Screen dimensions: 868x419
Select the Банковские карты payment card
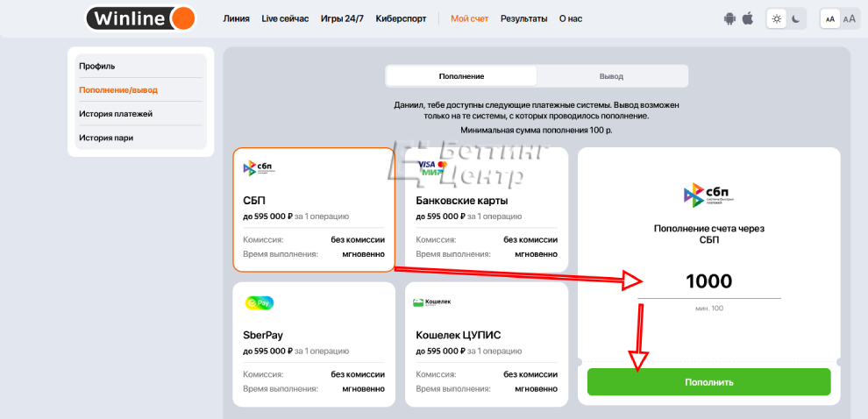487,209
